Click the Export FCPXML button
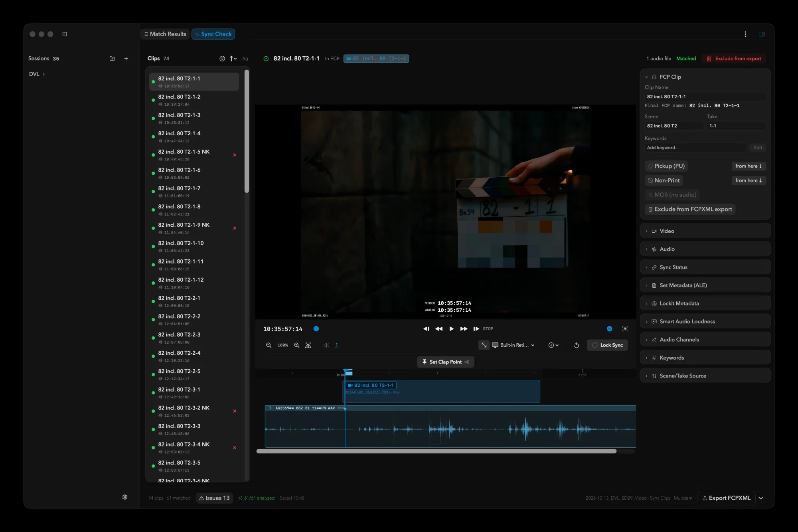 click(x=726, y=498)
